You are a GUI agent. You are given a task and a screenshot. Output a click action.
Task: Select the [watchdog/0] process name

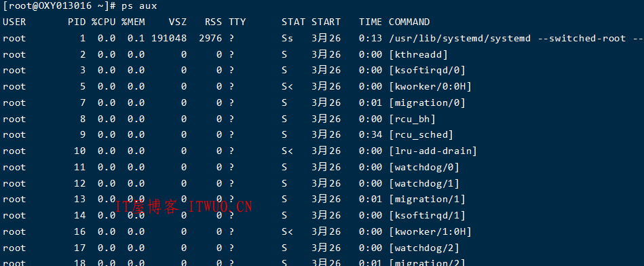[424, 167]
